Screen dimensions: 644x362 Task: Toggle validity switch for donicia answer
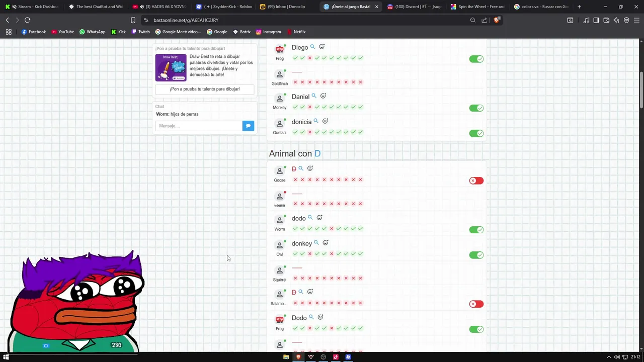coord(476,133)
